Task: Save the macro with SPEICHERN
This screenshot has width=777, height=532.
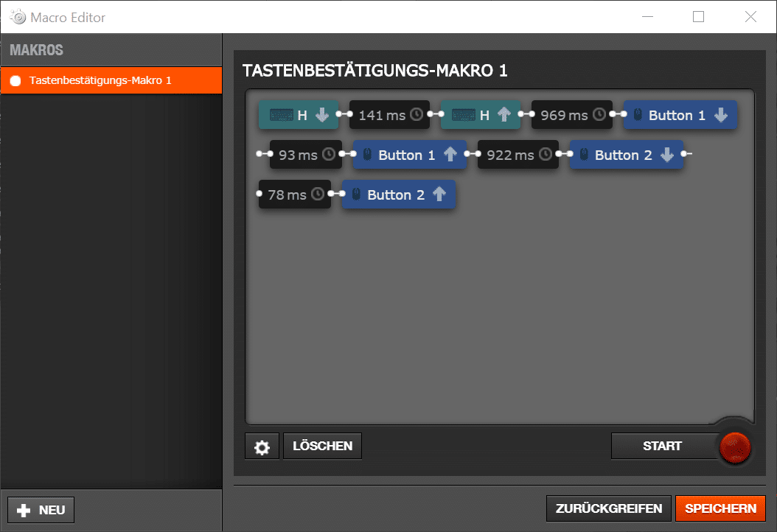Action: click(720, 508)
